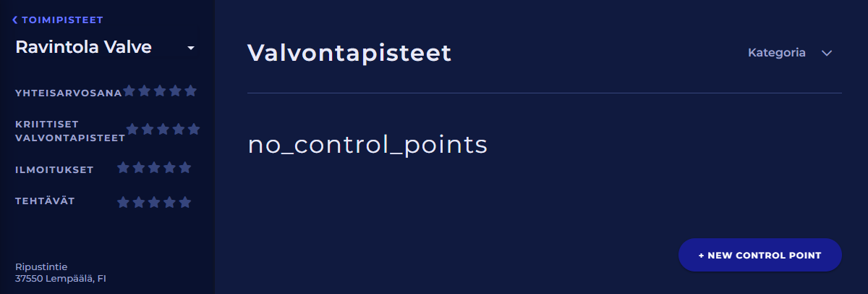Click third star of Kriittiset valvontapisteet
Image resolution: width=868 pixels, height=294 pixels.
click(x=163, y=130)
